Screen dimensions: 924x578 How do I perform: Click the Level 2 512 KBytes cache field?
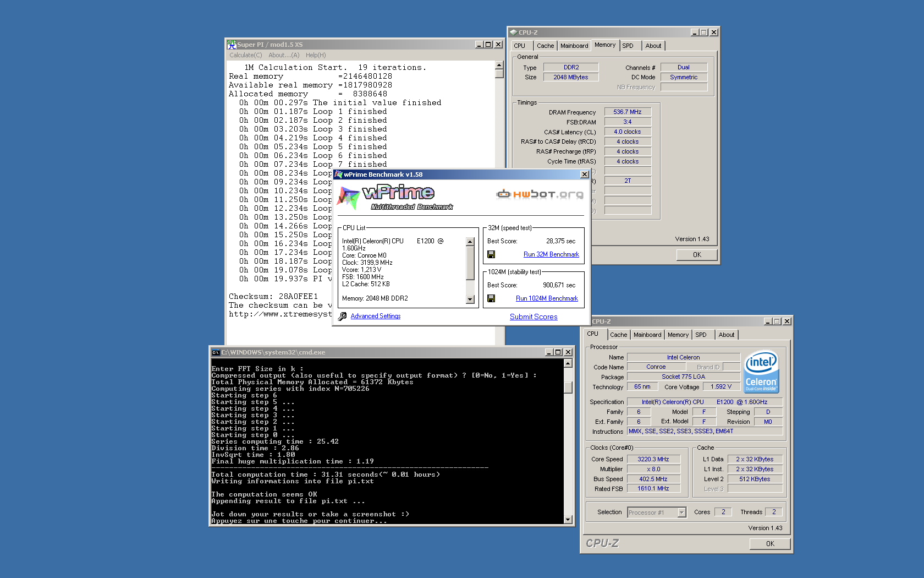point(755,479)
